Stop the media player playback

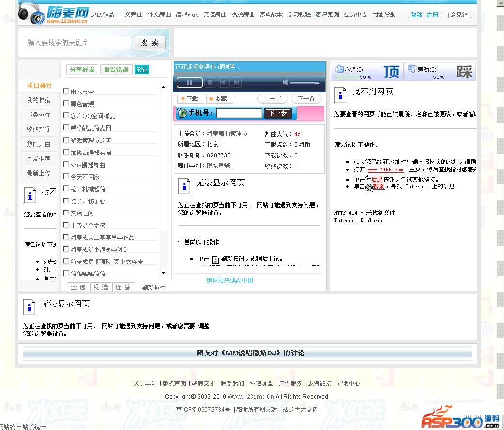click(x=210, y=82)
